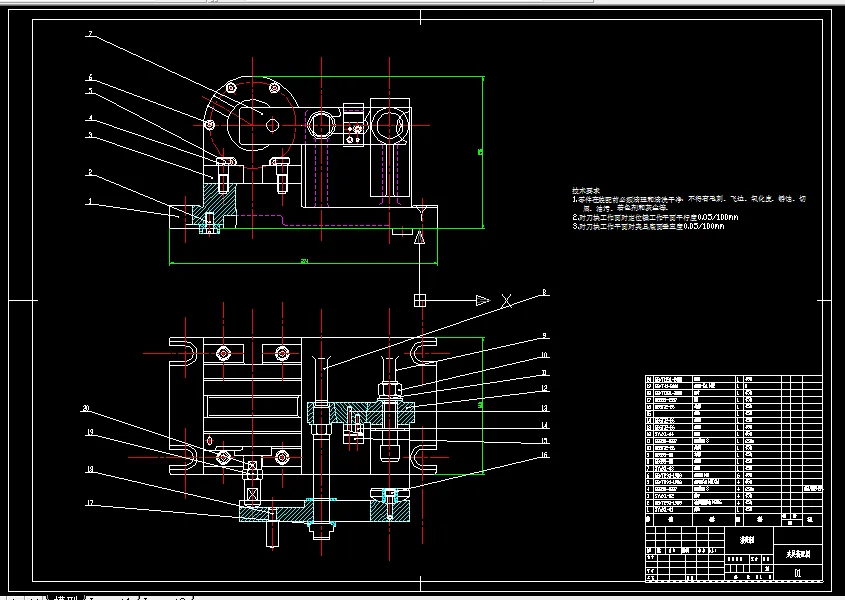Screen dimensions: 845x600
Task: Select part balloon number 10
Action: pos(544,355)
